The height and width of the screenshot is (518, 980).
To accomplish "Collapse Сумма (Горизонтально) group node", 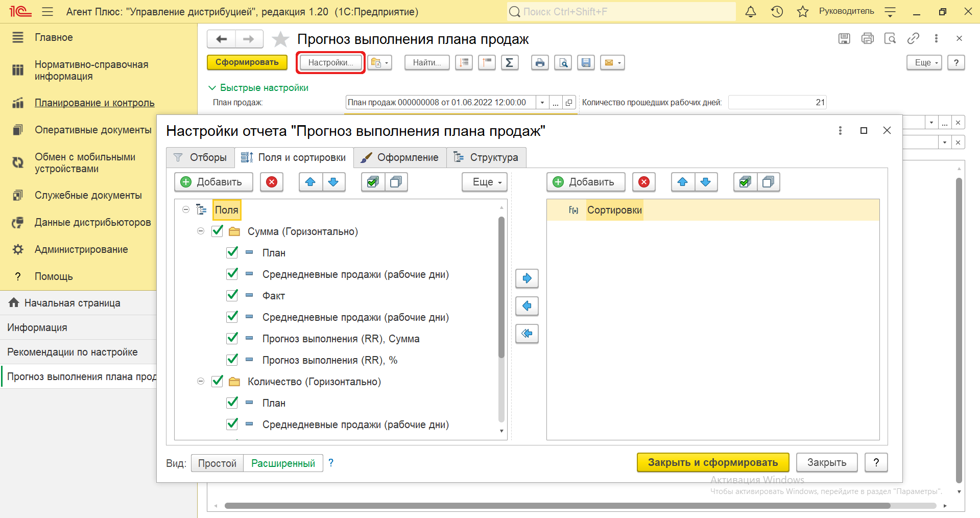I will click(201, 231).
